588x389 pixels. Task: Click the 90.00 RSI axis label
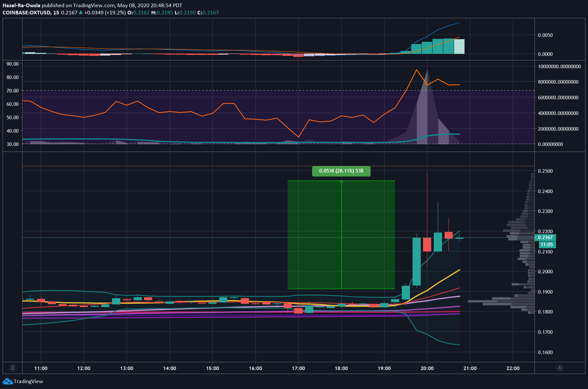(13, 64)
